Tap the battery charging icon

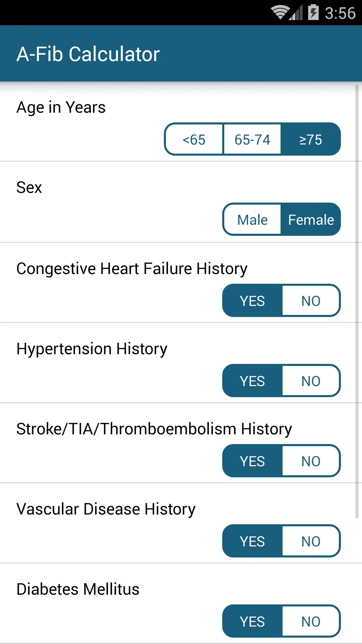click(313, 12)
